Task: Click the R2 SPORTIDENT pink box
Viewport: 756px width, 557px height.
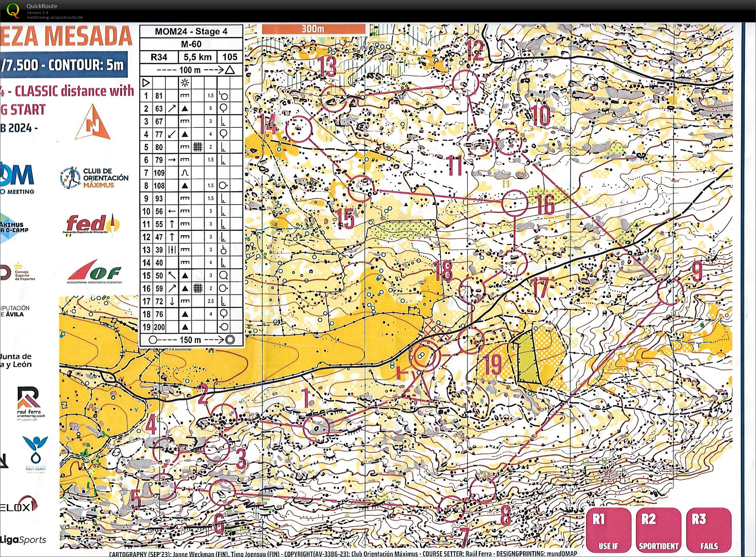Action: (x=658, y=530)
